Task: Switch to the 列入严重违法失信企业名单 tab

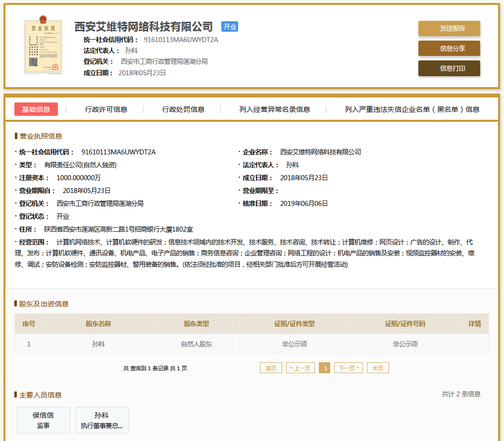Action: [x=412, y=109]
